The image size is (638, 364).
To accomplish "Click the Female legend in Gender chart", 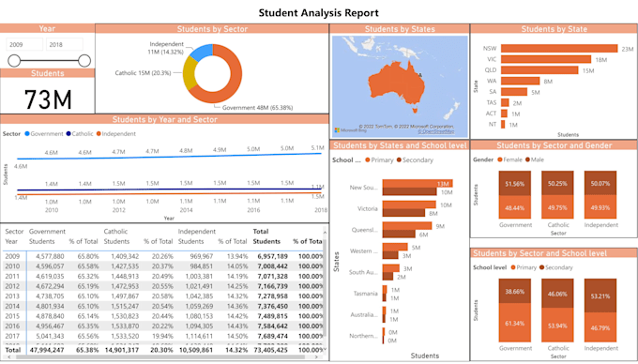I will click(509, 159).
